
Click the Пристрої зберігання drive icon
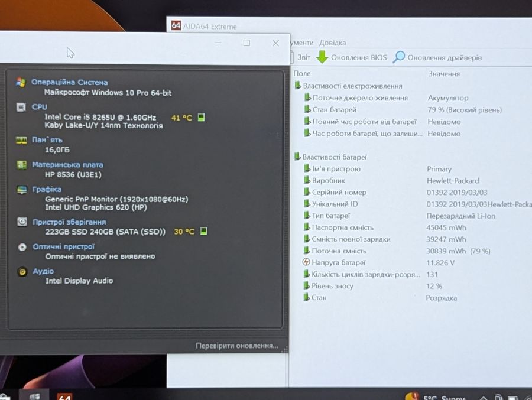click(22, 222)
